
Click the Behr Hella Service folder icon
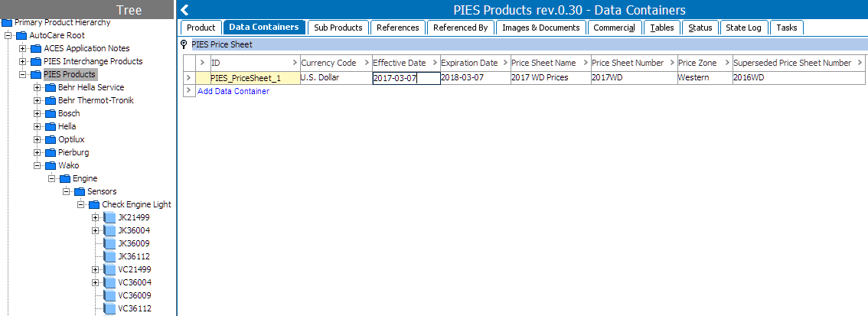(51, 87)
